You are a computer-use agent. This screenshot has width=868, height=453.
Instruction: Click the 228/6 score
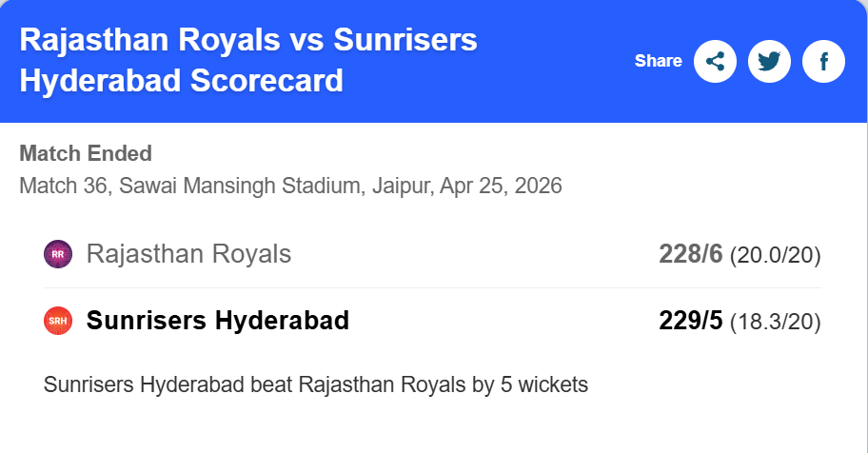click(691, 254)
